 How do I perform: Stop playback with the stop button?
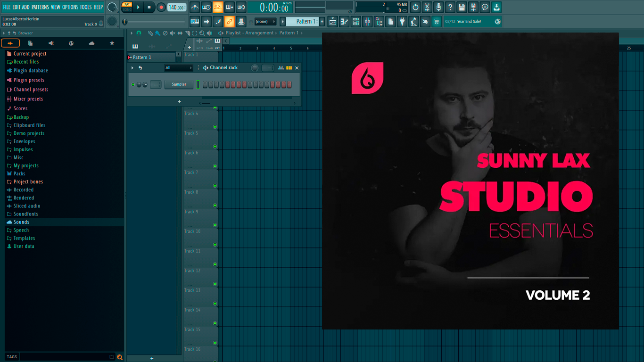tap(149, 7)
